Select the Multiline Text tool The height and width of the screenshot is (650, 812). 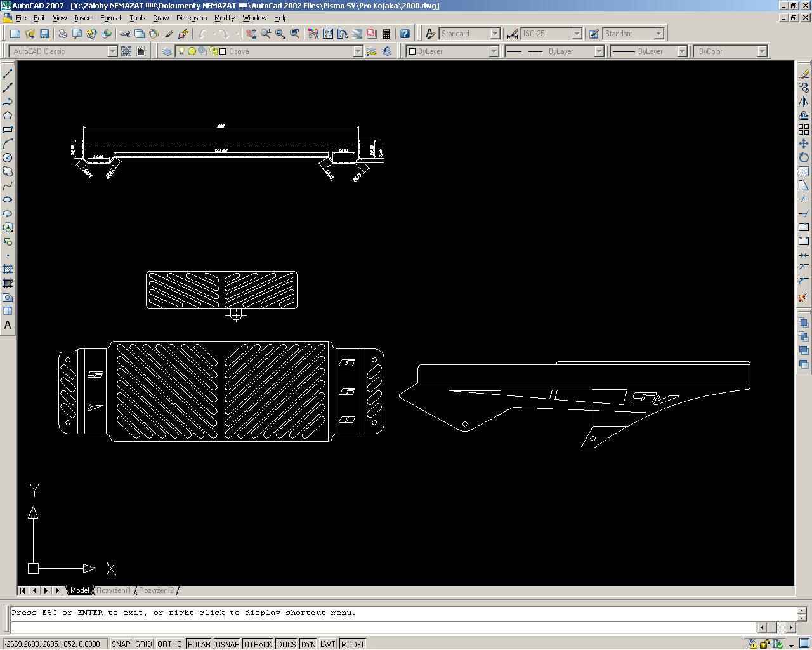[x=8, y=325]
